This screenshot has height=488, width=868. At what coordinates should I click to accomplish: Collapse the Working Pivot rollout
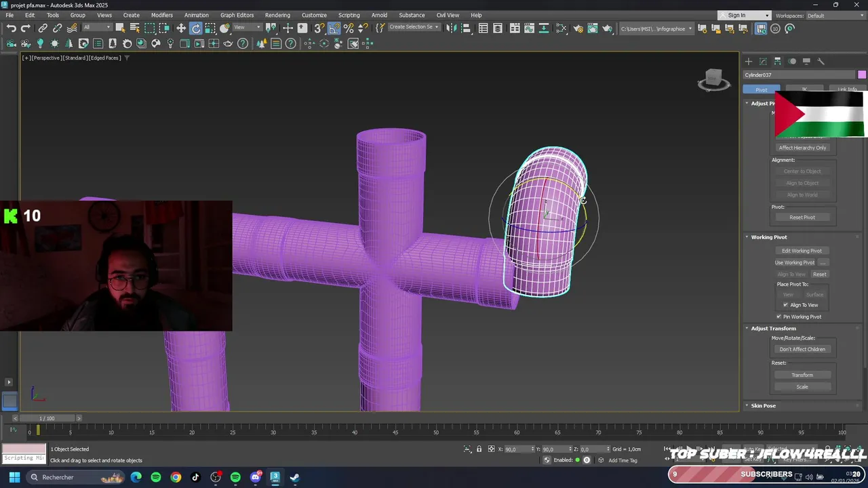(x=768, y=237)
